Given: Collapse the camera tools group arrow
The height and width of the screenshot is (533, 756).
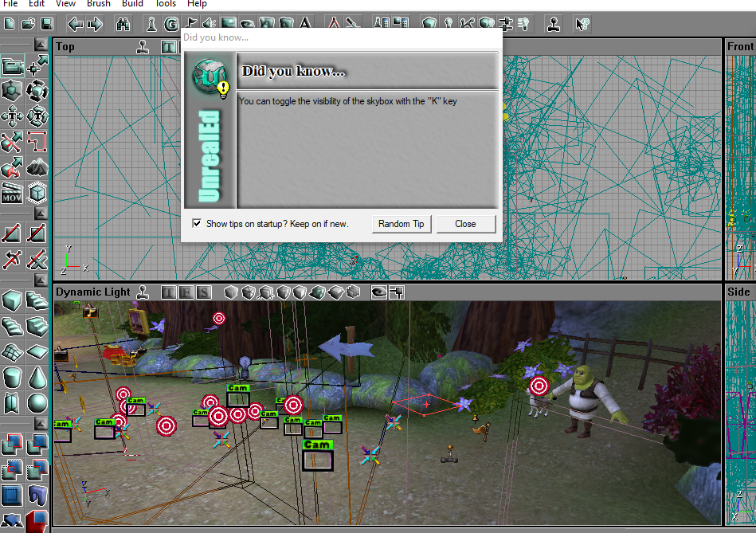Looking at the screenshot, I should click(41, 45).
